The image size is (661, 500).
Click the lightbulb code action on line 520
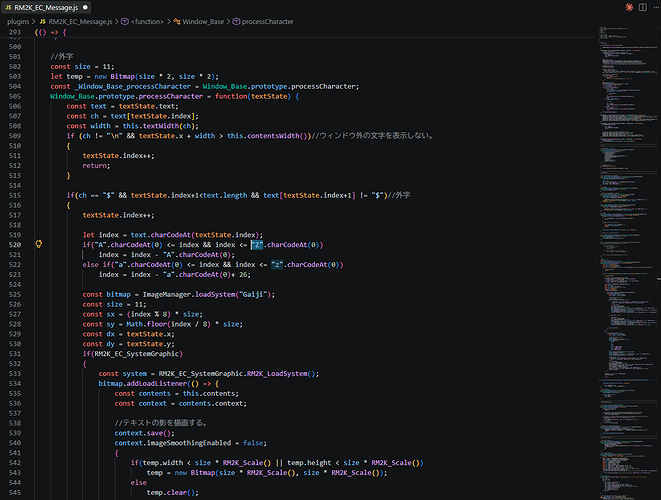click(38, 244)
